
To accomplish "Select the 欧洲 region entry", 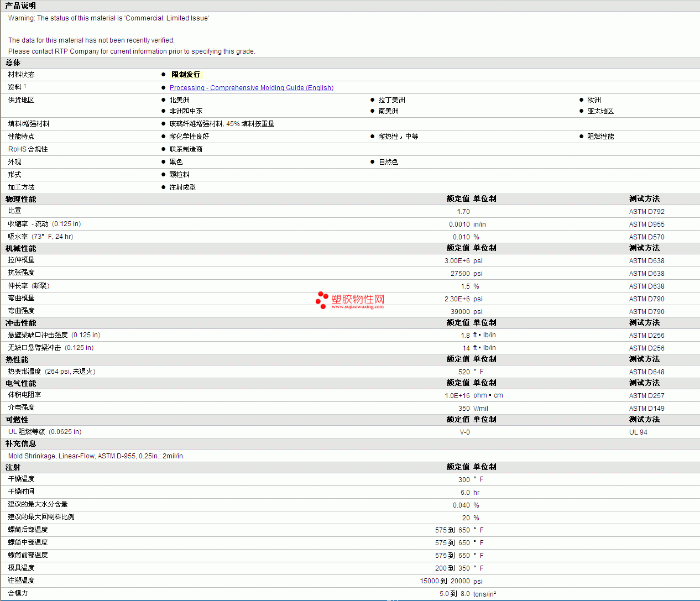I will tap(594, 100).
